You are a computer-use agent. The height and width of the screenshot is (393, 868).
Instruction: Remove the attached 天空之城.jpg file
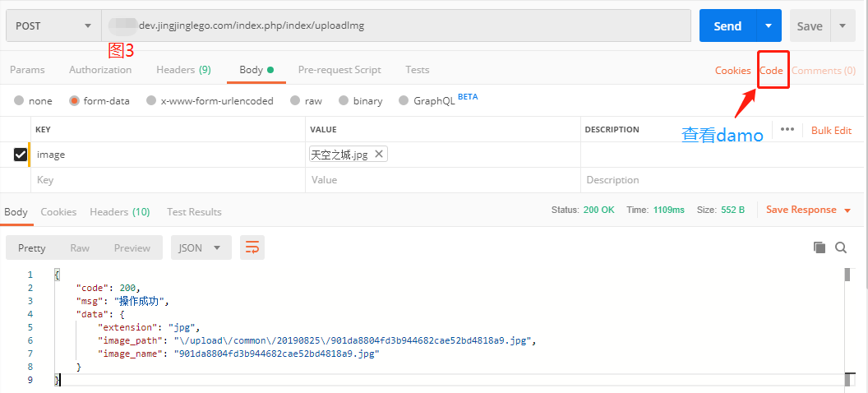coord(379,154)
